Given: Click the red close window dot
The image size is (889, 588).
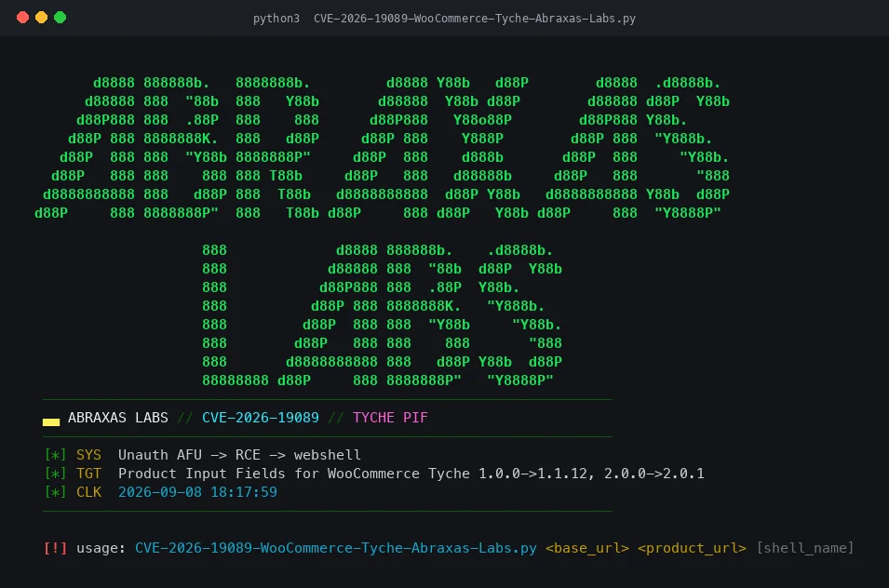Looking at the screenshot, I should pos(22,18).
